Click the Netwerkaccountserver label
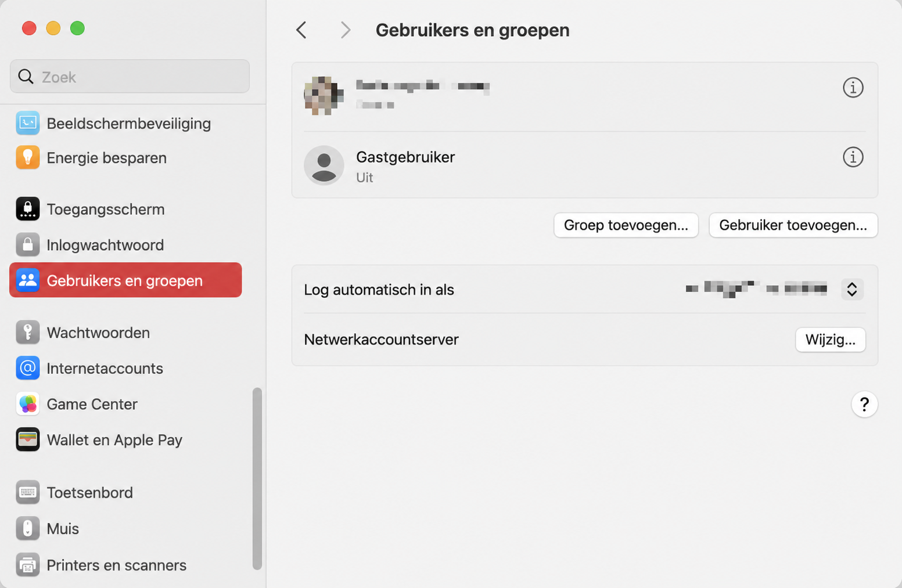 tap(381, 340)
